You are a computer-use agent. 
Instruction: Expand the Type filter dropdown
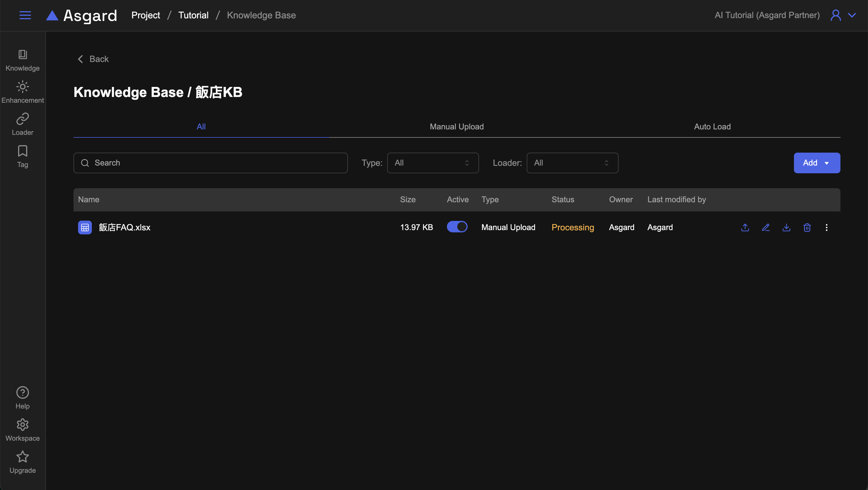click(x=433, y=163)
